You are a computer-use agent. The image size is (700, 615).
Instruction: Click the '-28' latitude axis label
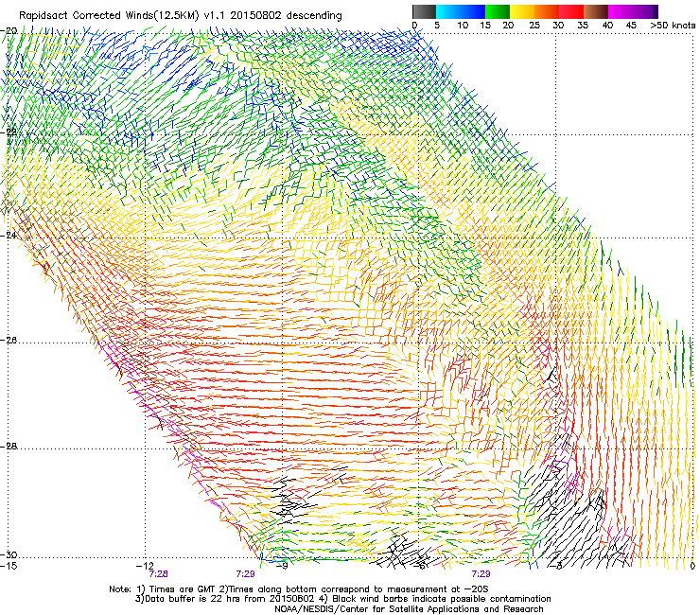coord(9,447)
